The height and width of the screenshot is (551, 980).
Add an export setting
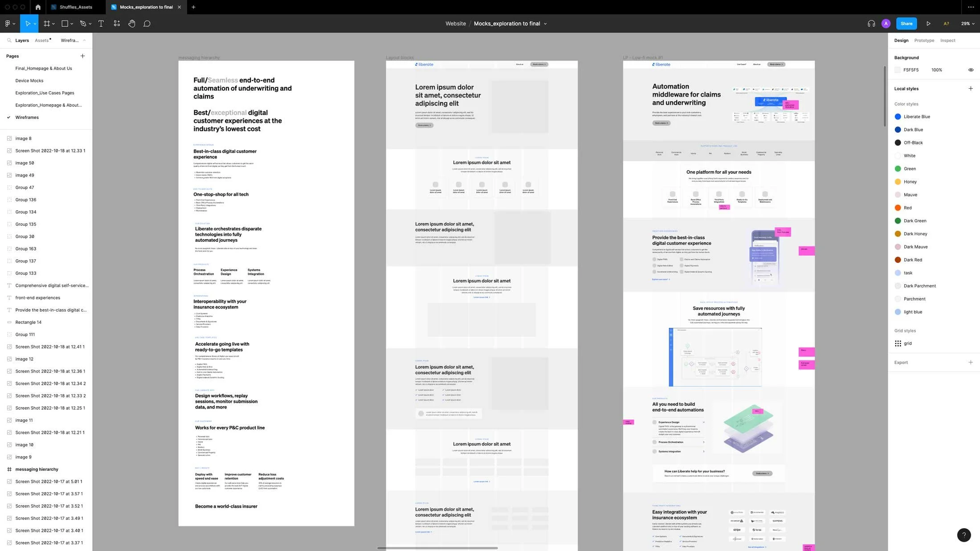pyautogui.click(x=971, y=362)
